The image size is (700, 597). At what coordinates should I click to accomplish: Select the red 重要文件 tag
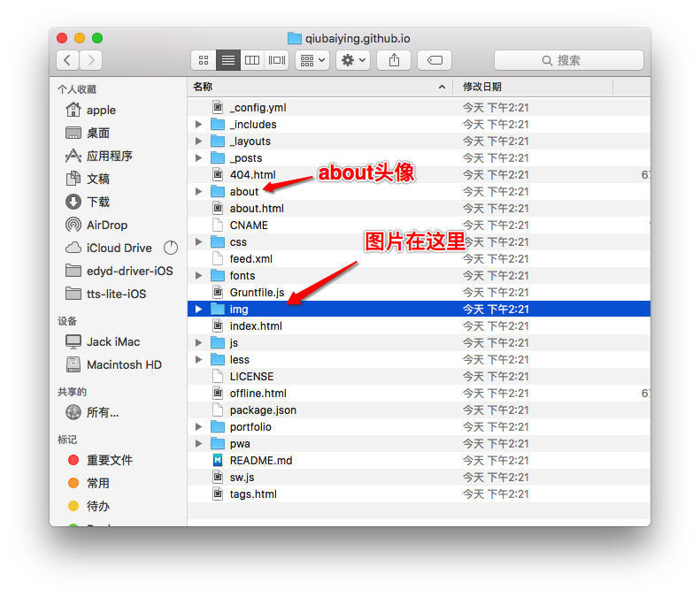(x=109, y=460)
